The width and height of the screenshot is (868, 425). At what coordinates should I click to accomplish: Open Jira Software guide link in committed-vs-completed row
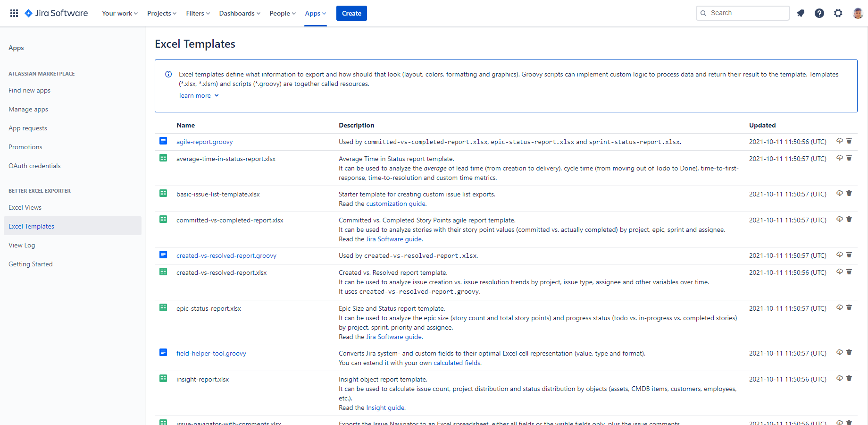click(x=394, y=239)
